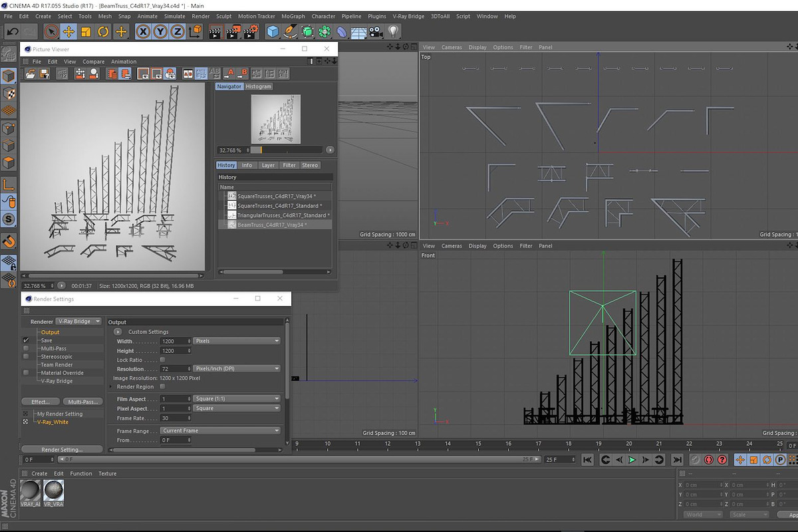The width and height of the screenshot is (798, 532).
Task: Click Render View clapperboard icon
Action: (215, 31)
